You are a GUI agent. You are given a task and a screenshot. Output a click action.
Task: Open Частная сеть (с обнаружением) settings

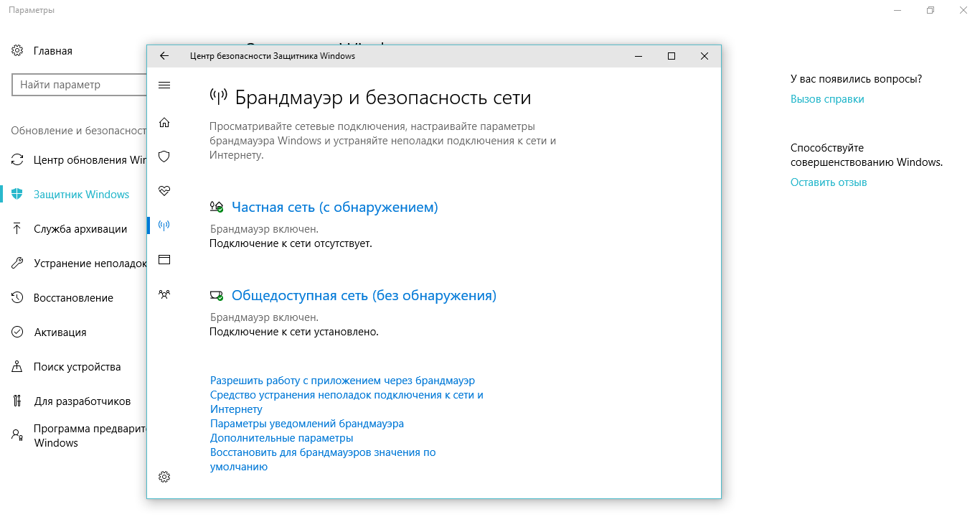pyautogui.click(x=334, y=207)
